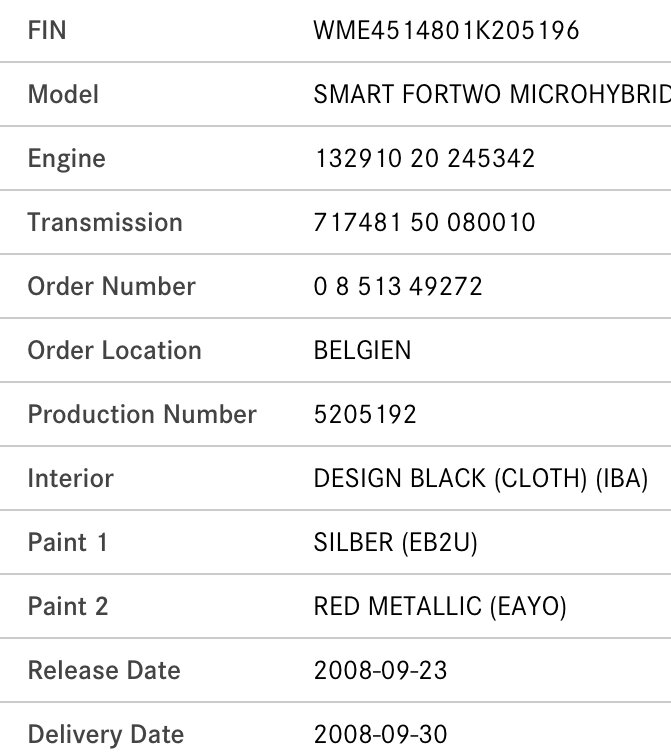Image resolution: width=671 pixels, height=756 pixels.
Task: Click the Production Number label
Action: pos(142,414)
